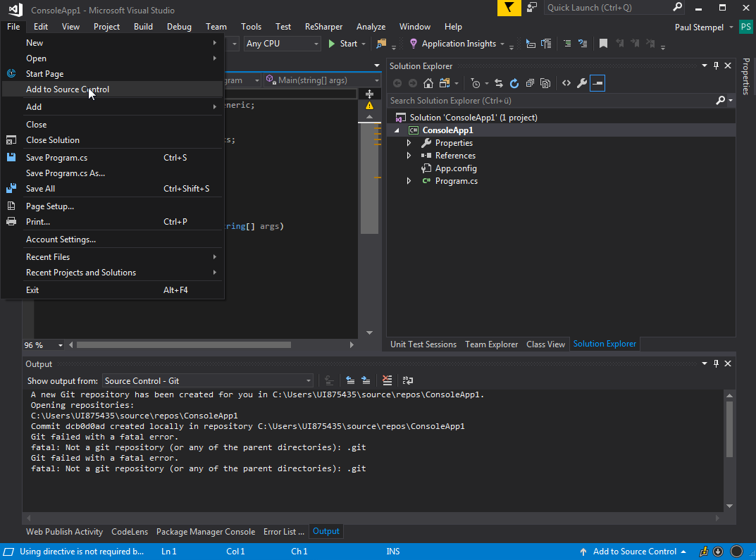The height and width of the screenshot is (560, 756).
Task: Click Clear All icon in Output toolbar
Action: [387, 380]
